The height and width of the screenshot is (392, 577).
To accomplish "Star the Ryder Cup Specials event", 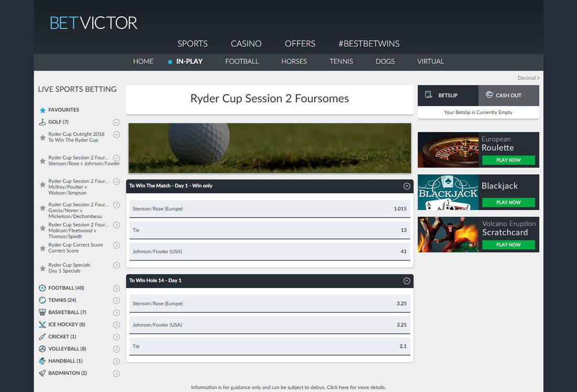I will (42, 268).
